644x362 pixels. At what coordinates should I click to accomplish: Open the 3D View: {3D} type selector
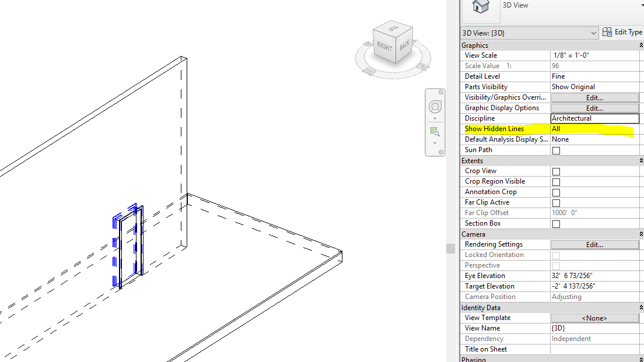pyautogui.click(x=528, y=33)
